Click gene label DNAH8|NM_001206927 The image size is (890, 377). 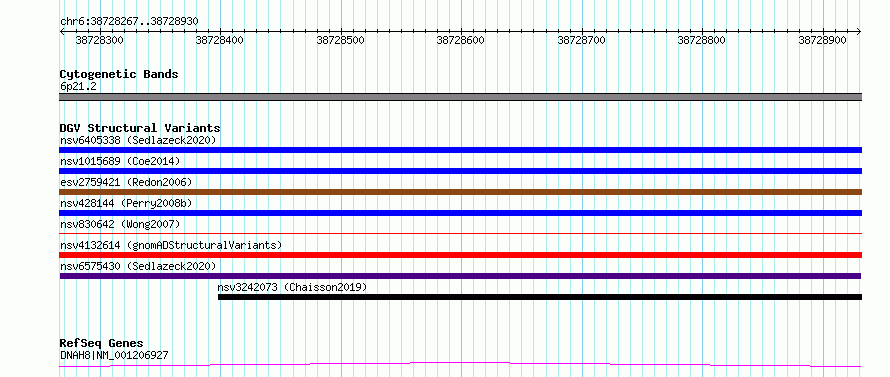coord(114,356)
